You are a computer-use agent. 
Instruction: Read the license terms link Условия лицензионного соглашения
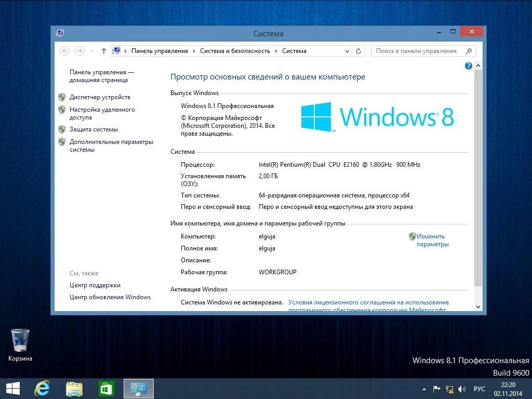click(368, 305)
